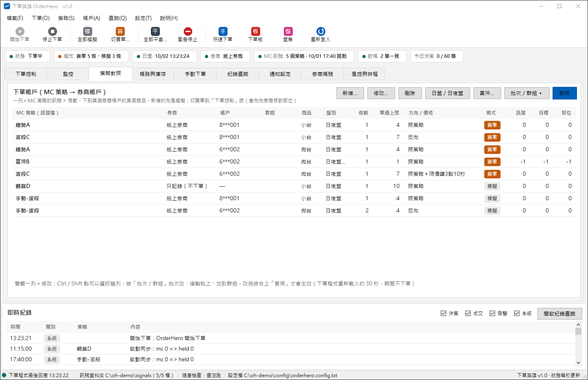Switch to the 下單控制 tab
Screen dimensions: 588x380
click(x=26, y=74)
